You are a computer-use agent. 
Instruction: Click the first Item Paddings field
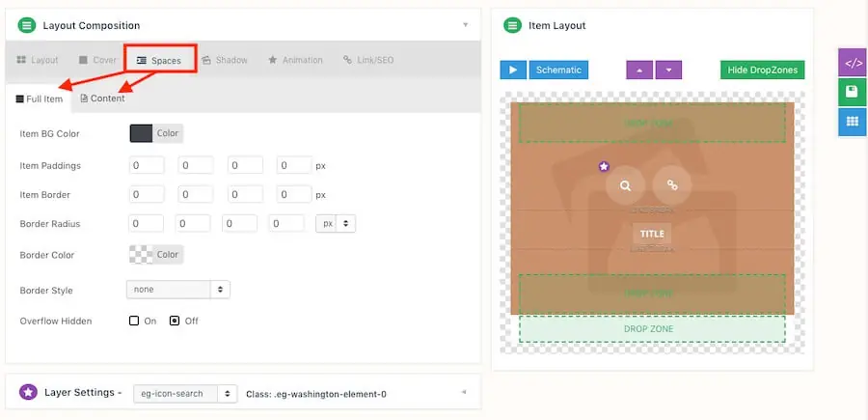pyautogui.click(x=147, y=165)
